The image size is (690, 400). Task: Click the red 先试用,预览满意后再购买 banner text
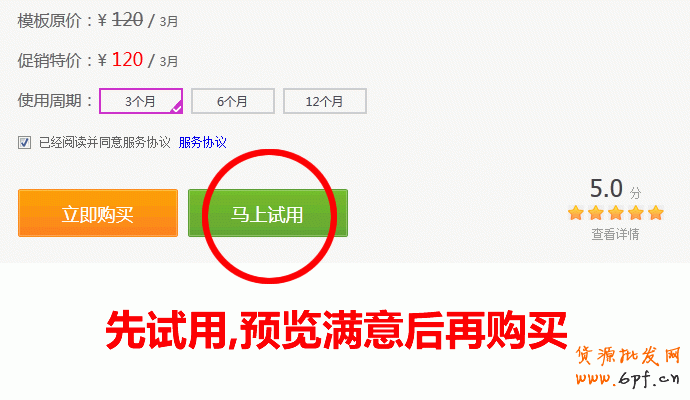[x=336, y=330]
